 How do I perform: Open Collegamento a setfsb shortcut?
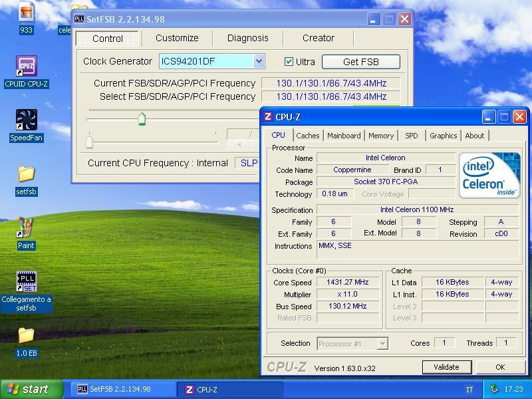click(x=26, y=291)
